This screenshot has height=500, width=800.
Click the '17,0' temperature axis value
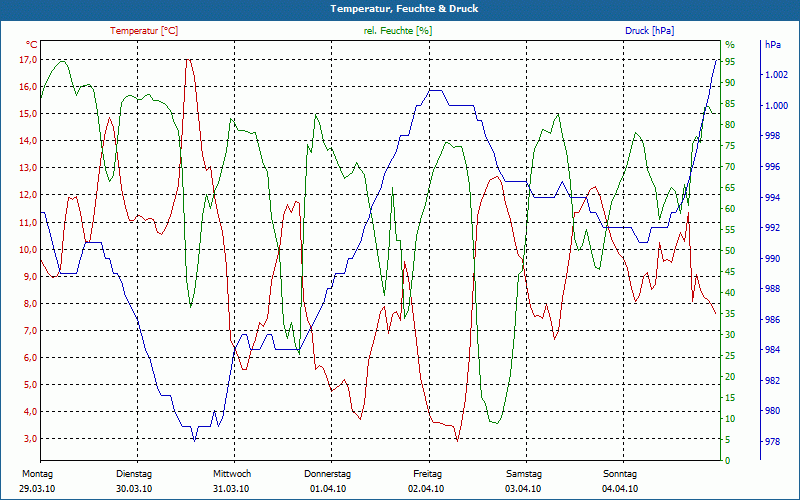pos(28,60)
